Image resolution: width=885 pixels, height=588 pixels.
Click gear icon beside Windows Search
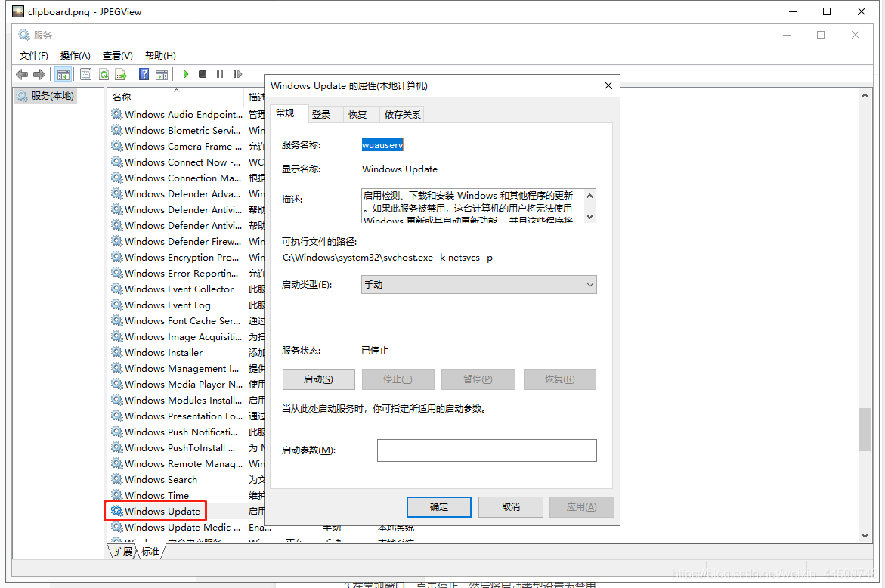[117, 479]
